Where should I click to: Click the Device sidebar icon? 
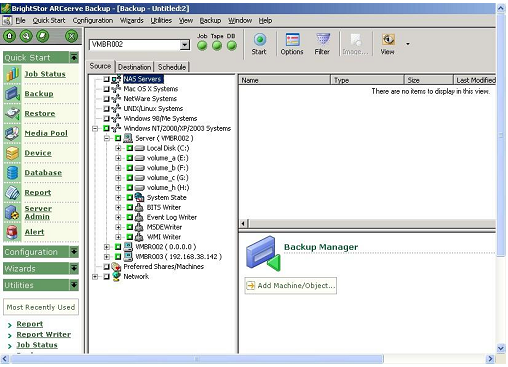pos(12,153)
